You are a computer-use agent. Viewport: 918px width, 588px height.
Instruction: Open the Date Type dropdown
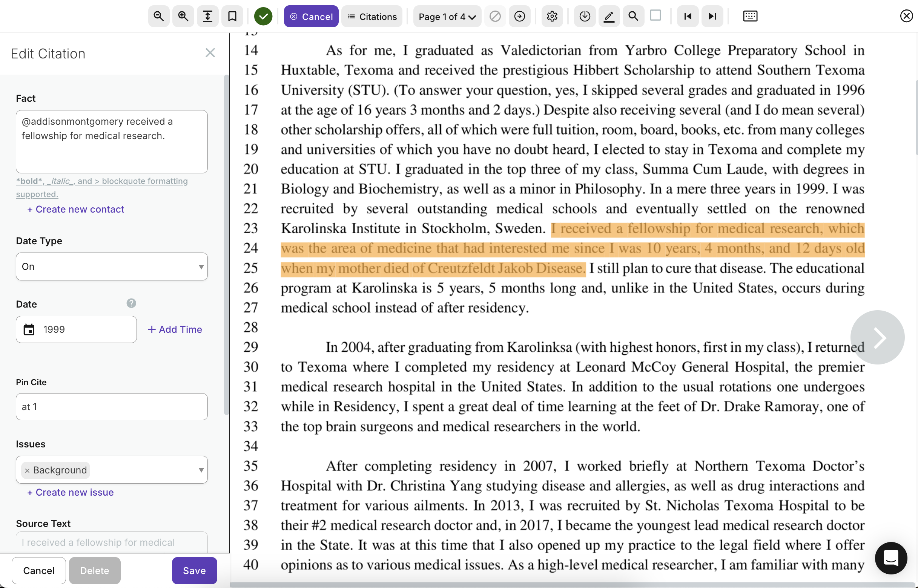pyautogui.click(x=112, y=266)
